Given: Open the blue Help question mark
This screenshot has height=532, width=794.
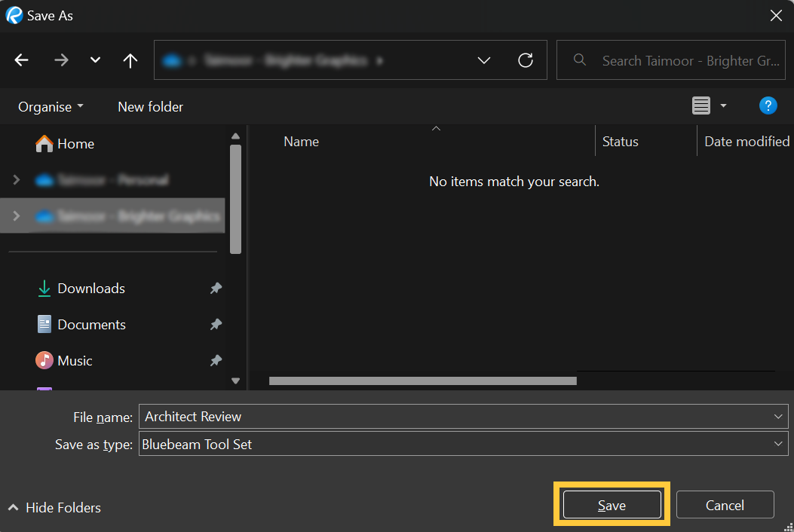Looking at the screenshot, I should point(768,105).
